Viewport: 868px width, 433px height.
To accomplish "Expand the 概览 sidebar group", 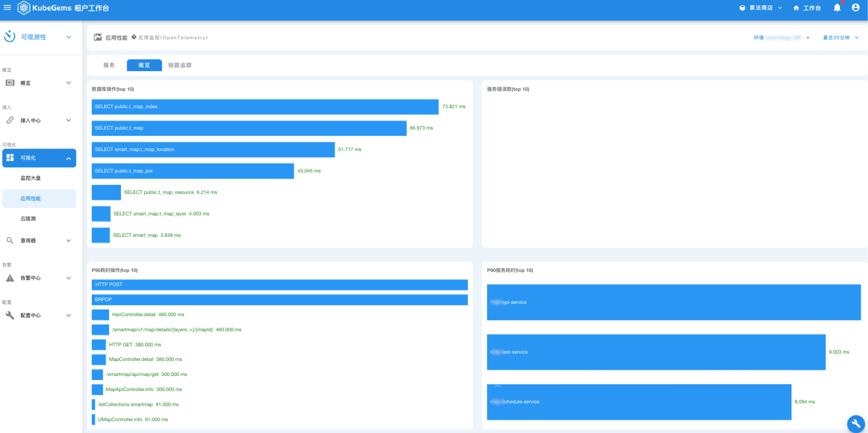I will point(69,83).
